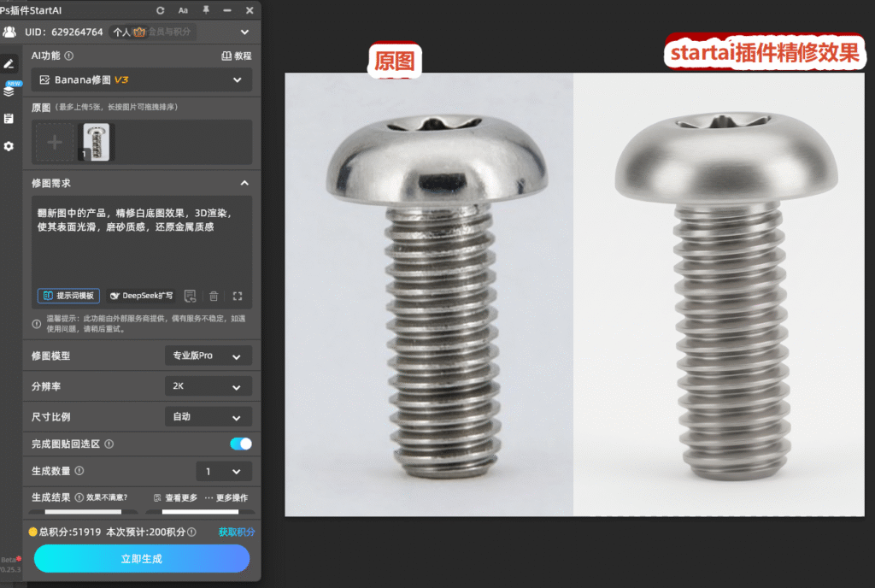This screenshot has width=875, height=588.
Task: Click the 生成数量 info icon
Action: point(79,471)
